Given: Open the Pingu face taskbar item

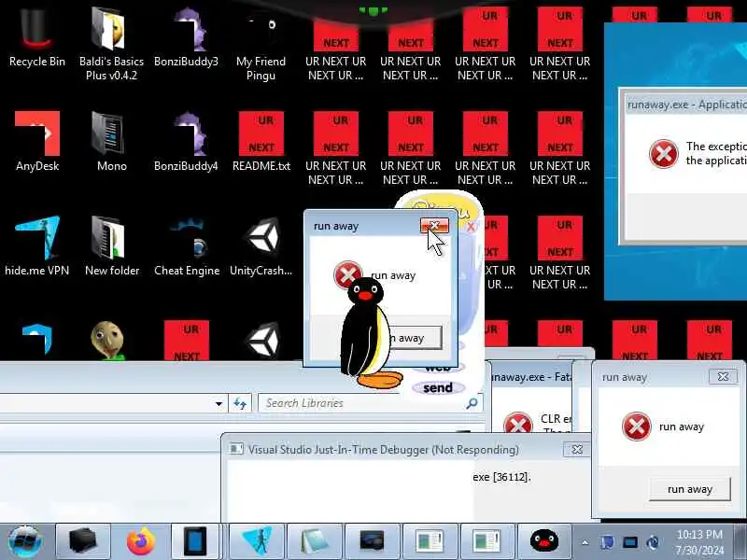Looking at the screenshot, I should point(544,541).
